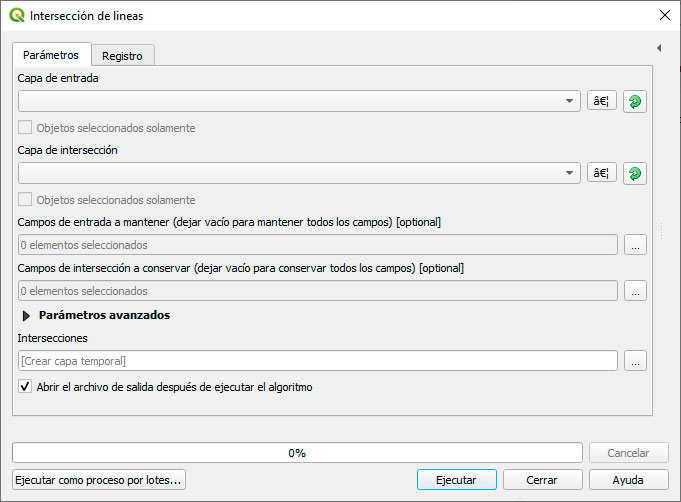Open the Capa de entrada dropdown
The width and height of the screenshot is (681, 502).
[299, 101]
